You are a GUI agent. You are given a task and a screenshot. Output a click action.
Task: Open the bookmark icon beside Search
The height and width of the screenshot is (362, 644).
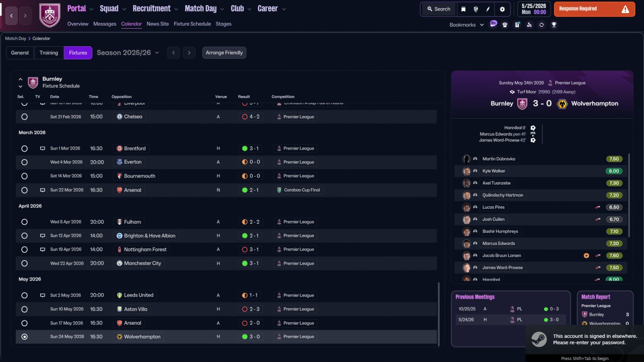(x=463, y=9)
